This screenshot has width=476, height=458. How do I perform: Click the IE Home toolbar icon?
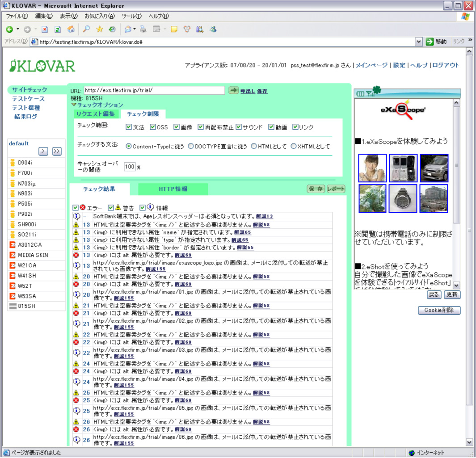coord(71,29)
